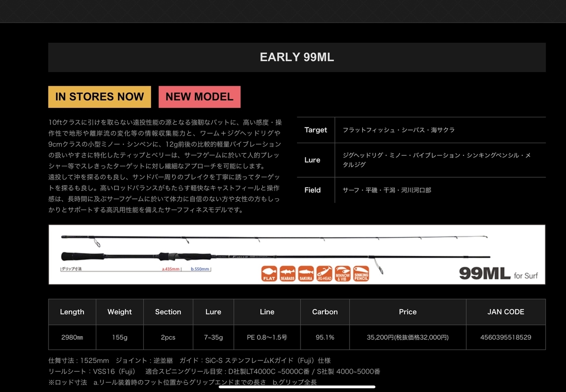The height and width of the screenshot is (392, 566).
Task: Click the Lure column header in table
Action: (x=213, y=312)
